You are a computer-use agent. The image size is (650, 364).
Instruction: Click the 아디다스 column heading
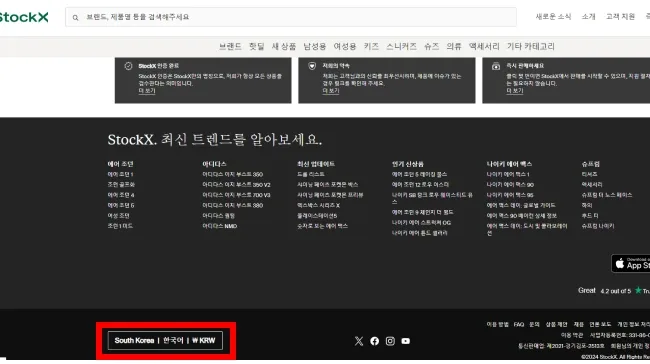214,164
